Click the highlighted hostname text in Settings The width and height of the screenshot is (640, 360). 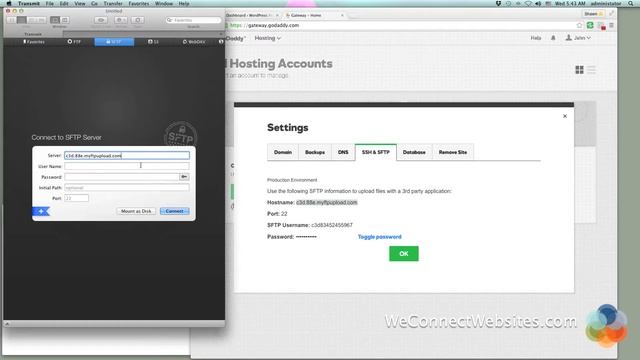(x=327, y=202)
